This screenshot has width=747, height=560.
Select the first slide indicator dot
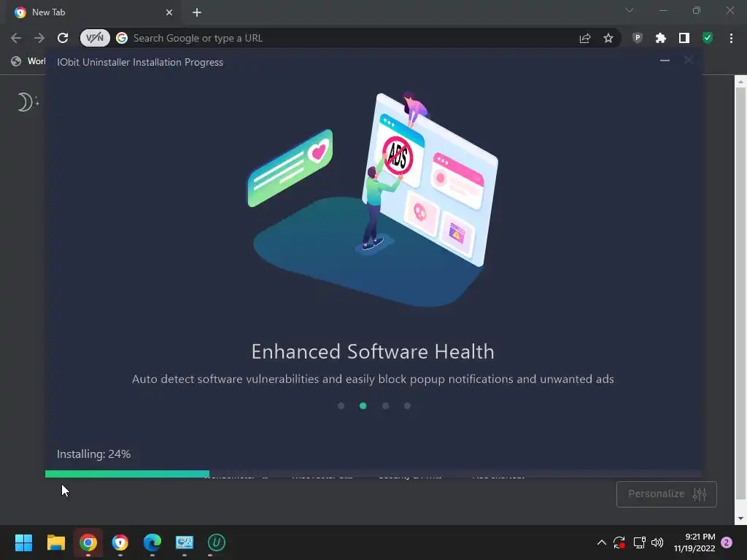[x=341, y=405]
